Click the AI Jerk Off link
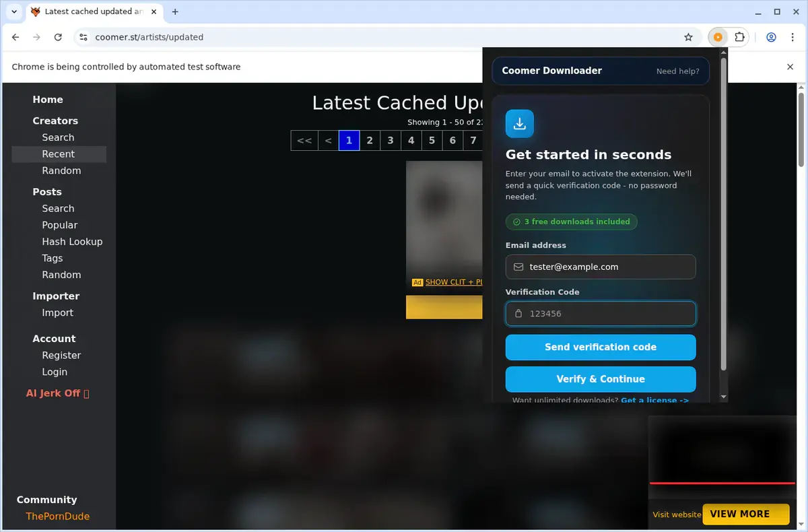 [57, 393]
